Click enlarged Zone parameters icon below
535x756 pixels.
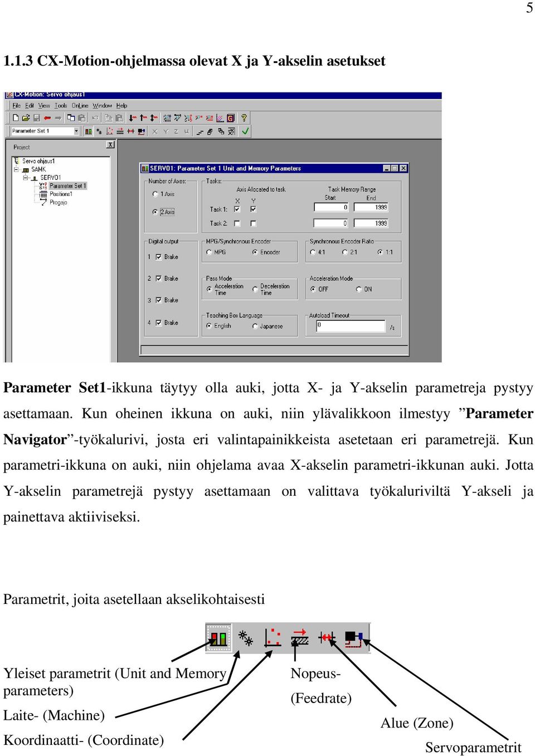coord(327,638)
